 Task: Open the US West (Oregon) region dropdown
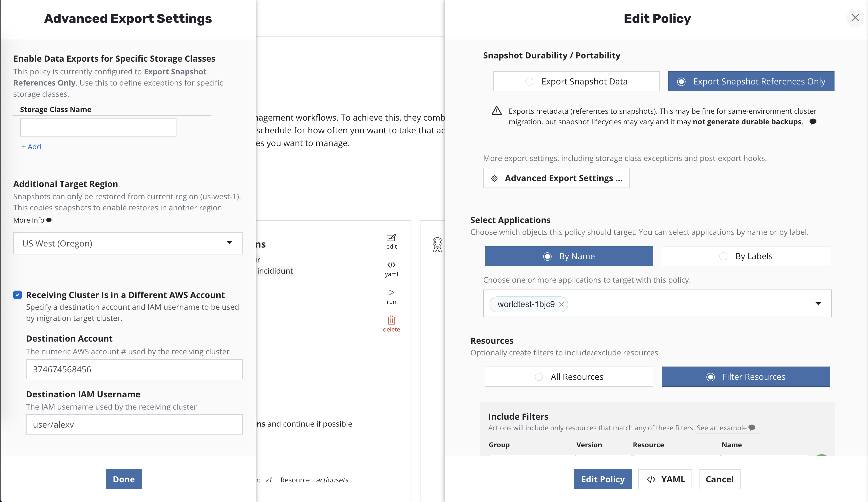[128, 243]
